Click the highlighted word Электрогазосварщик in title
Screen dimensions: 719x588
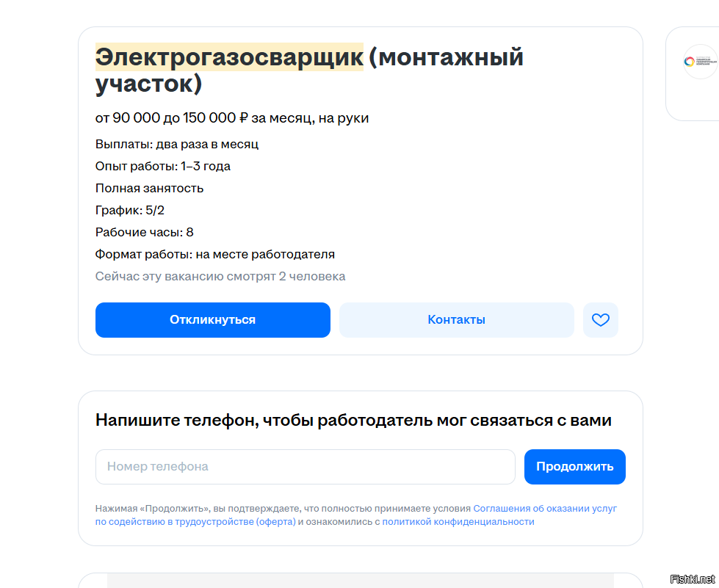coord(229,57)
